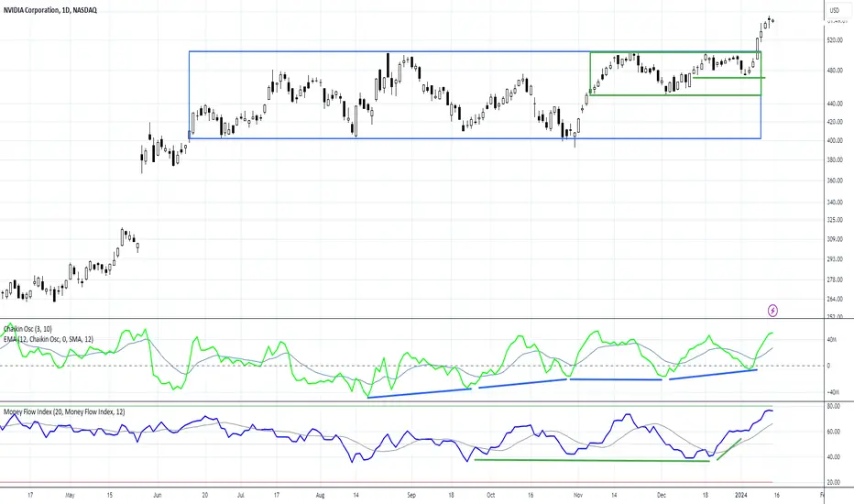Click the NVIDIA Corporation, 1D, NASDAQ title
The image size is (854, 504).
pyautogui.click(x=50, y=10)
